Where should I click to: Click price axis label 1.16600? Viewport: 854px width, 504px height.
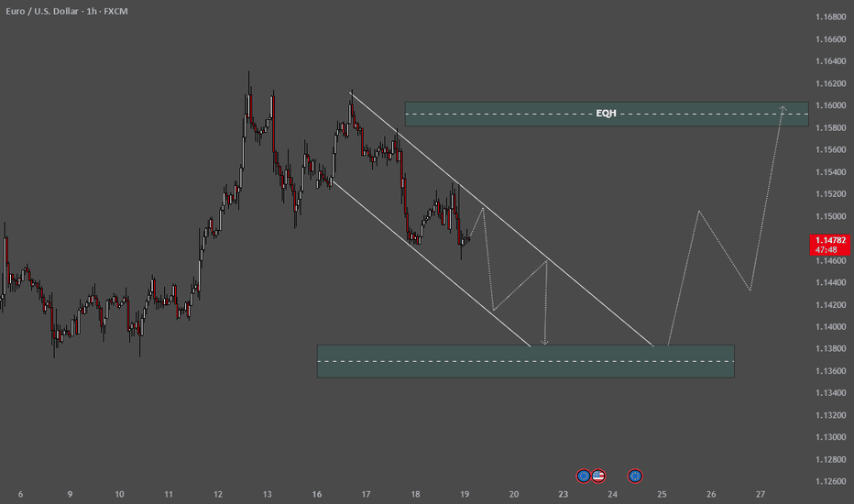830,39
